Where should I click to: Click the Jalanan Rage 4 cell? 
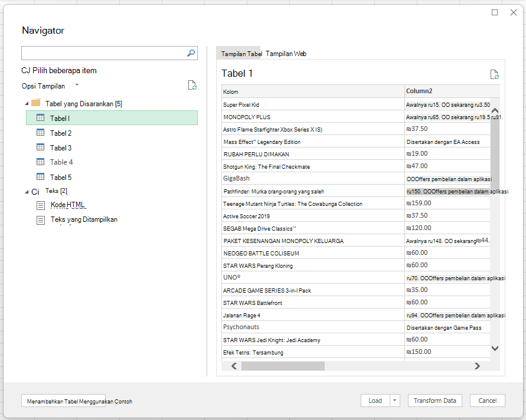[x=313, y=316]
